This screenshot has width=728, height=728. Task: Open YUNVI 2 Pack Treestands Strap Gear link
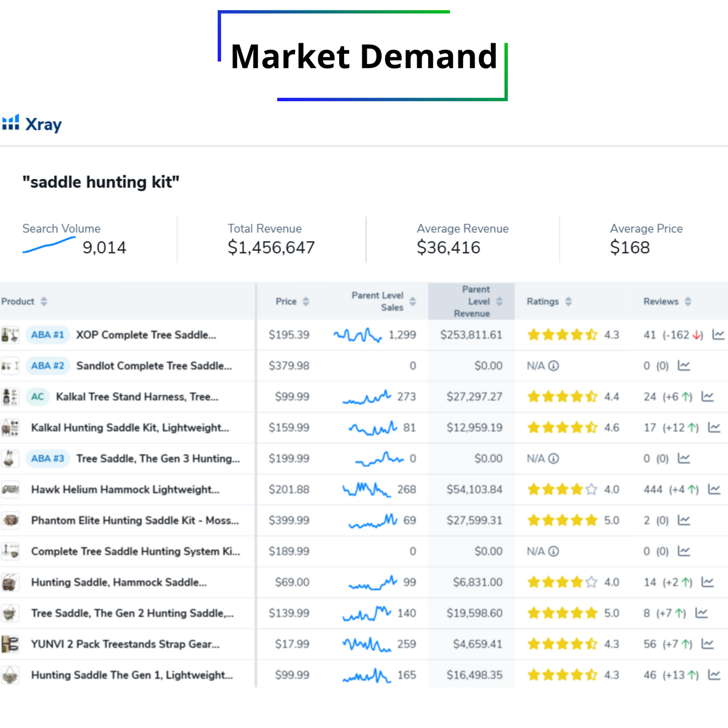(x=125, y=644)
